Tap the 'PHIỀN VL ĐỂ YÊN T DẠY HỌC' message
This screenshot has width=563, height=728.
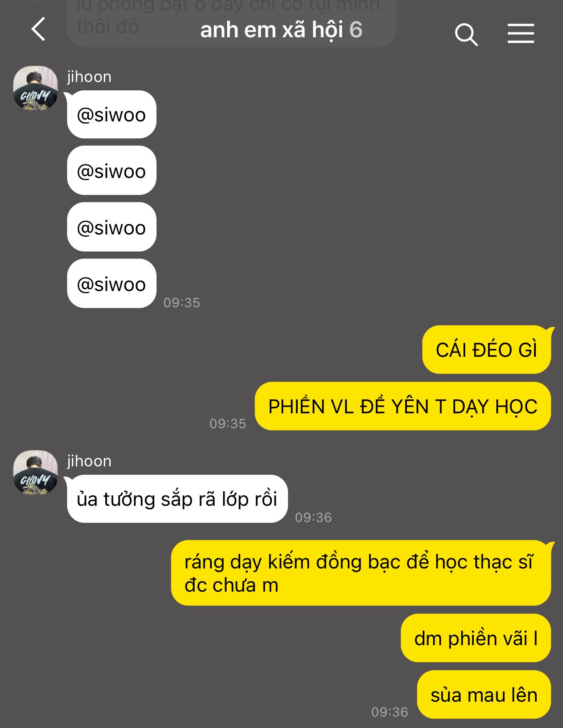(x=403, y=406)
